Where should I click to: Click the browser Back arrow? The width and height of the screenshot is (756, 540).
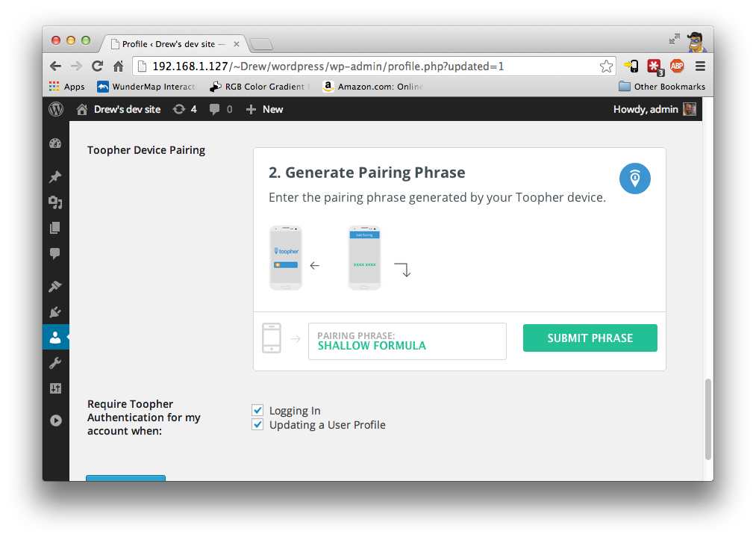point(56,66)
